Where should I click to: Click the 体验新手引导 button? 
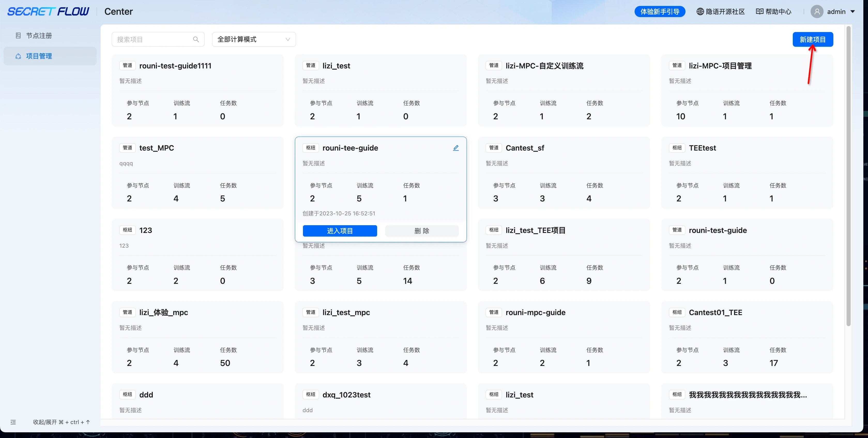coord(659,12)
